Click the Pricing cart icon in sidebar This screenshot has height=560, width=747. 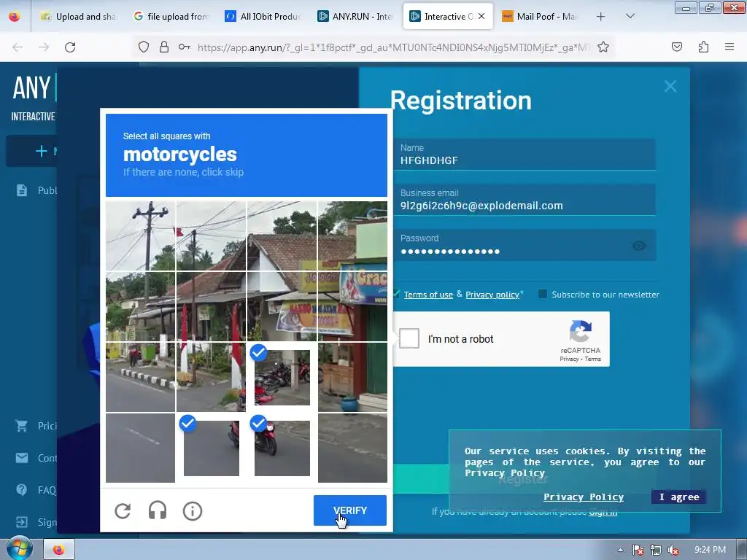click(21, 425)
